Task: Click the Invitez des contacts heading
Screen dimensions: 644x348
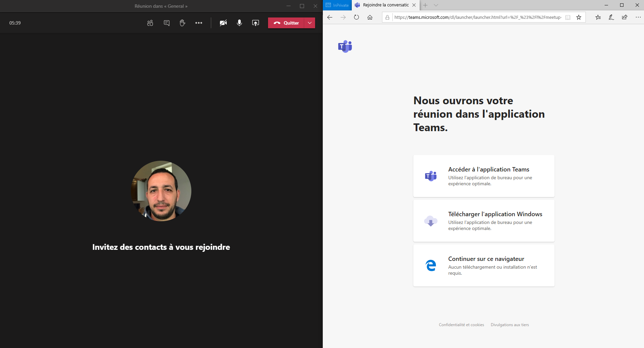Action: click(161, 247)
